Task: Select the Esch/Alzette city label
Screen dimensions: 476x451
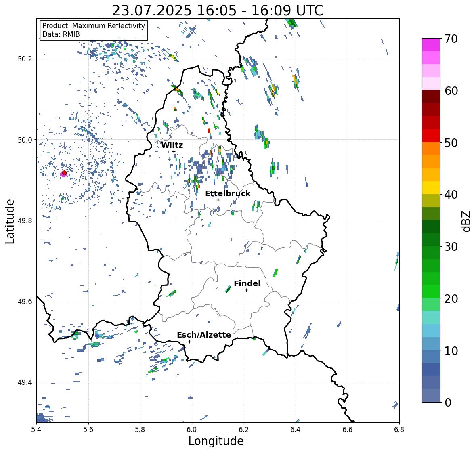Action: (x=204, y=335)
